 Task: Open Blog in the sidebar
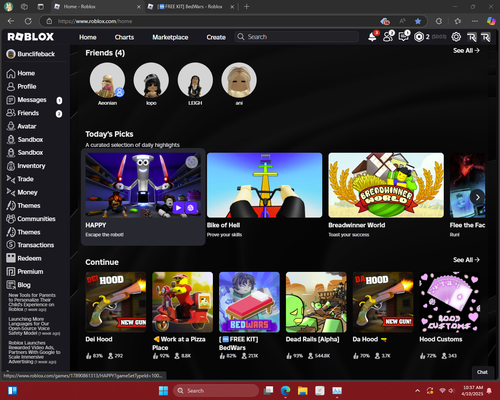19,285
